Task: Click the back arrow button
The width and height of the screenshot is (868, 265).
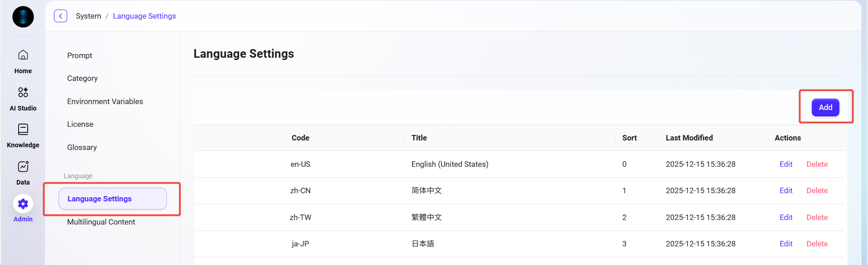Action: (x=60, y=16)
